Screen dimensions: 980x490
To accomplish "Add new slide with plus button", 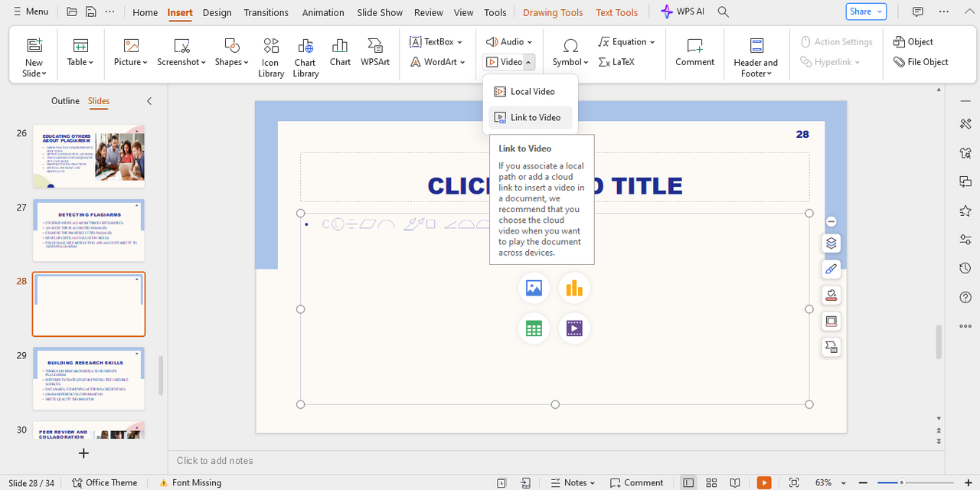I will (83, 453).
